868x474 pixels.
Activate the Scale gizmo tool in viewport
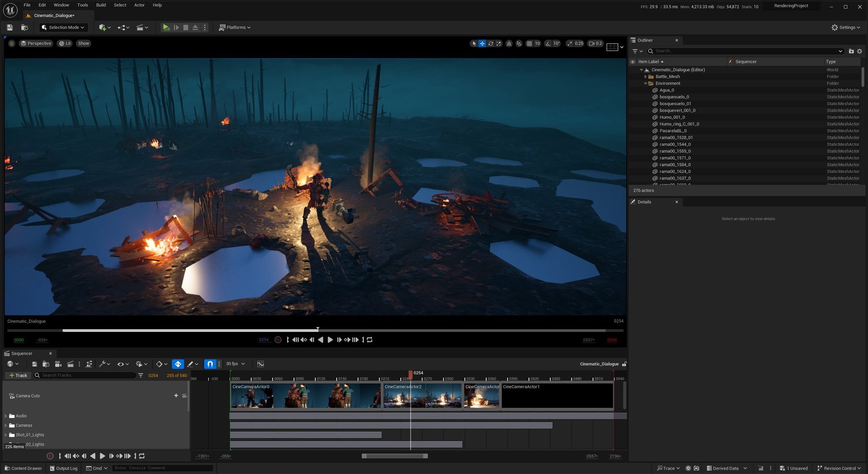499,43
